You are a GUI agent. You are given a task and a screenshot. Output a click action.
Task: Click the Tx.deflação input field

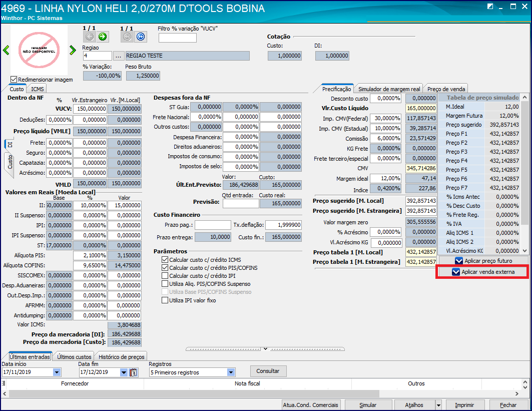click(x=283, y=225)
